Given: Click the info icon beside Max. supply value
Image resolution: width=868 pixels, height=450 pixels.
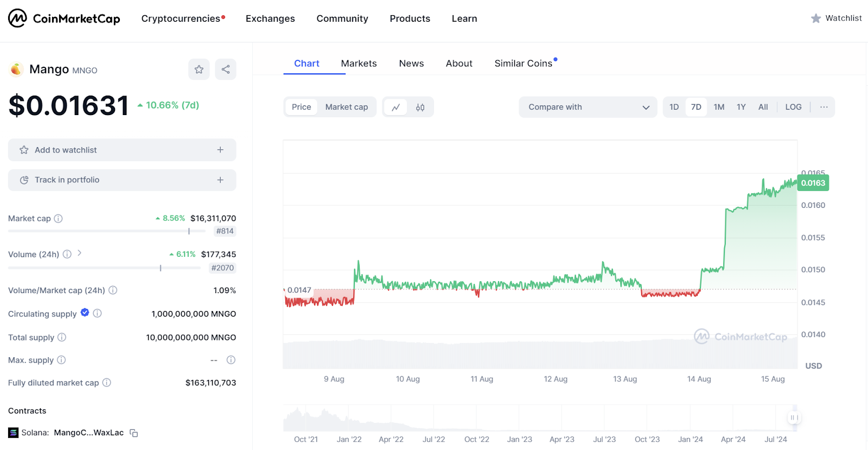Looking at the screenshot, I should click(231, 360).
